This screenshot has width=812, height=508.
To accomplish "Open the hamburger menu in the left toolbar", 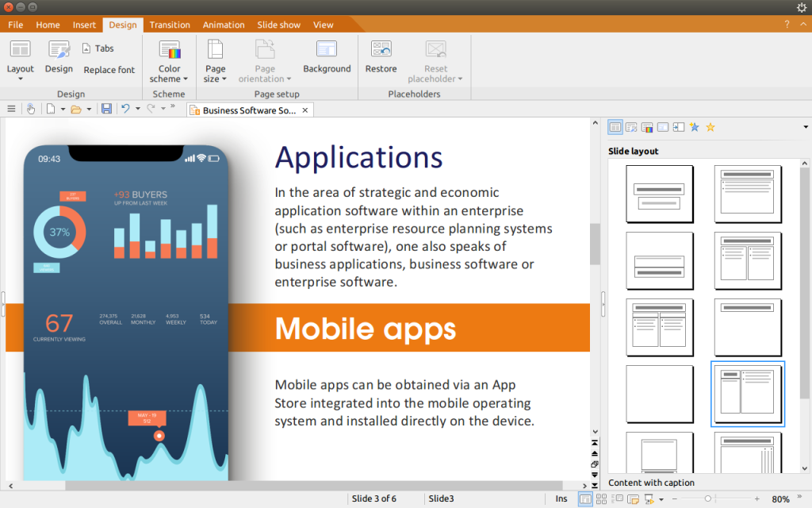I will click(x=11, y=109).
